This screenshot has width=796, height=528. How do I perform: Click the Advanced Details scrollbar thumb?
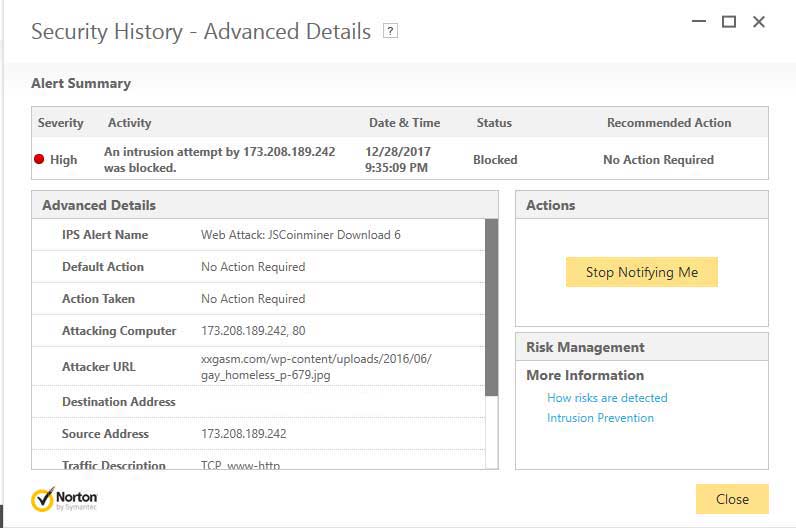tap(491, 307)
